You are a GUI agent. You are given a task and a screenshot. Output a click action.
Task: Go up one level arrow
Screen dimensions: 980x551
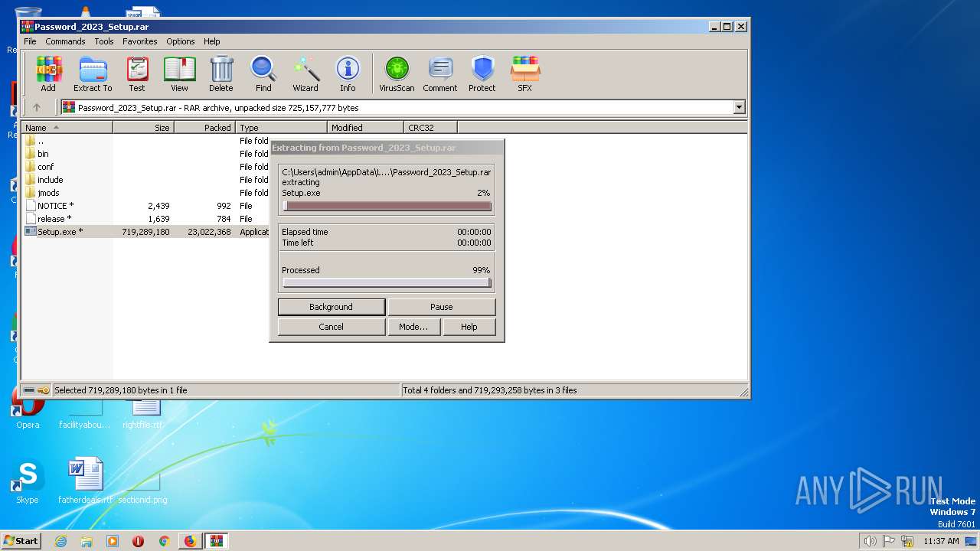coord(36,108)
